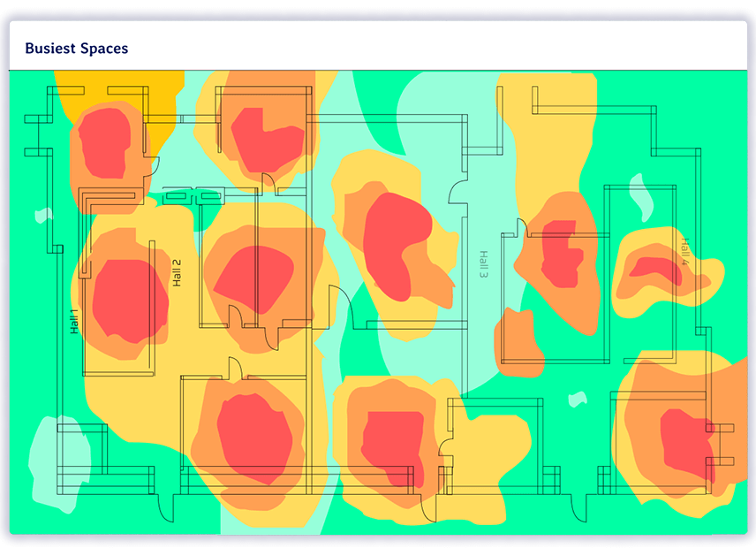Select the Hall 4 label
The width and height of the screenshot is (756, 556).
[x=684, y=251]
